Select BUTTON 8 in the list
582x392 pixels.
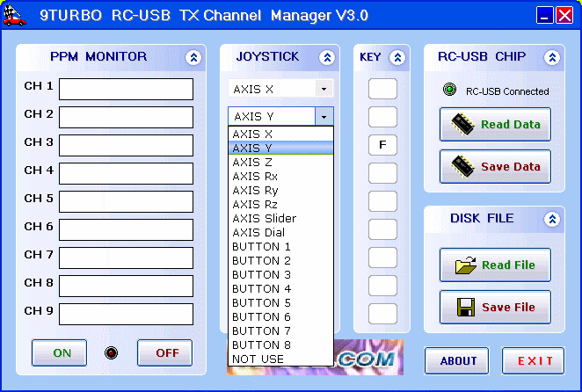280,345
